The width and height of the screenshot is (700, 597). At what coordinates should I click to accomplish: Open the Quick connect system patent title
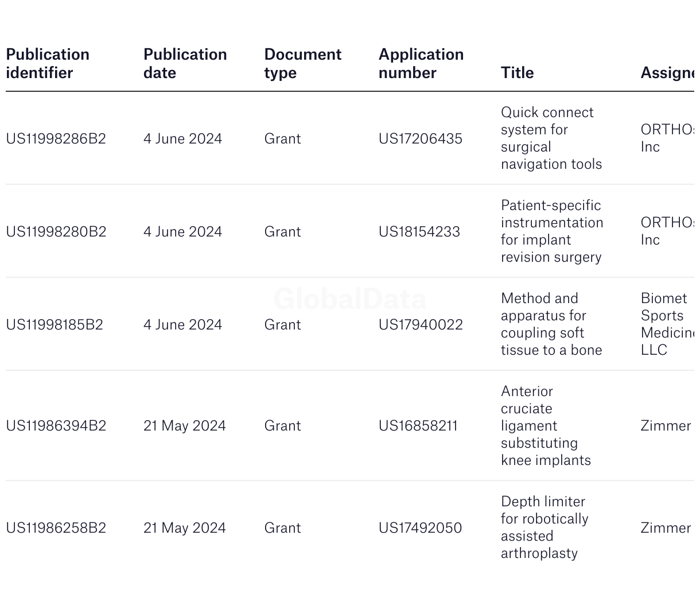[x=551, y=138]
